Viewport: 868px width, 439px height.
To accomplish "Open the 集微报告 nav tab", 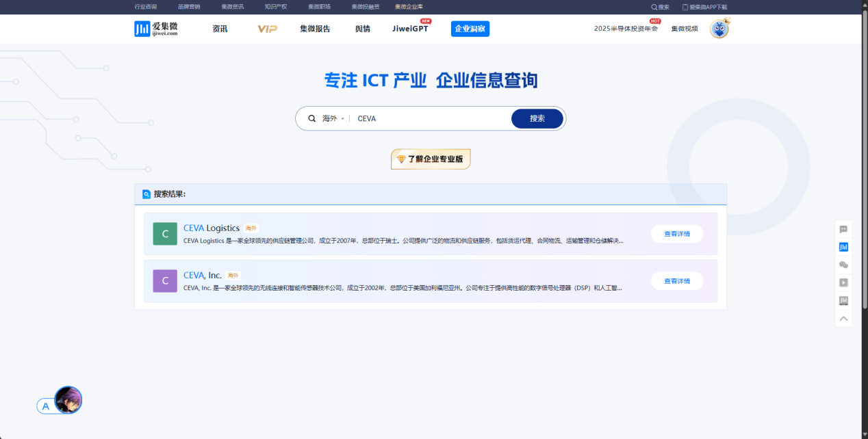I will point(315,29).
